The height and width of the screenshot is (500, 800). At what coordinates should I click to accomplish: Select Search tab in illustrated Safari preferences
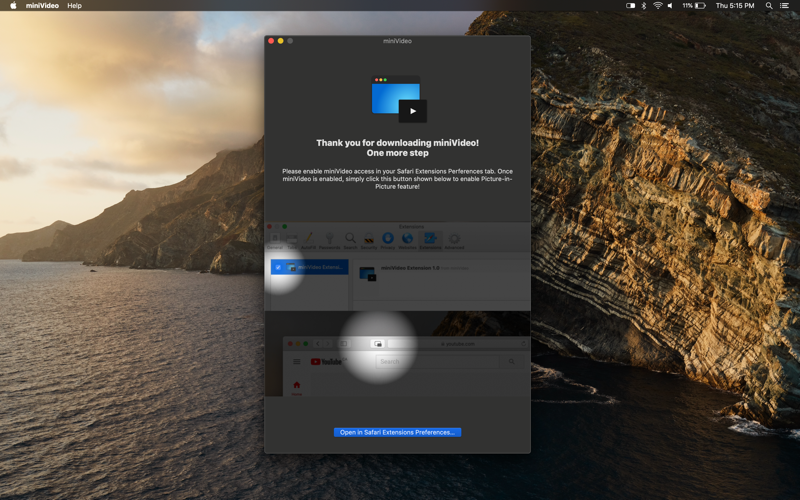(x=350, y=240)
